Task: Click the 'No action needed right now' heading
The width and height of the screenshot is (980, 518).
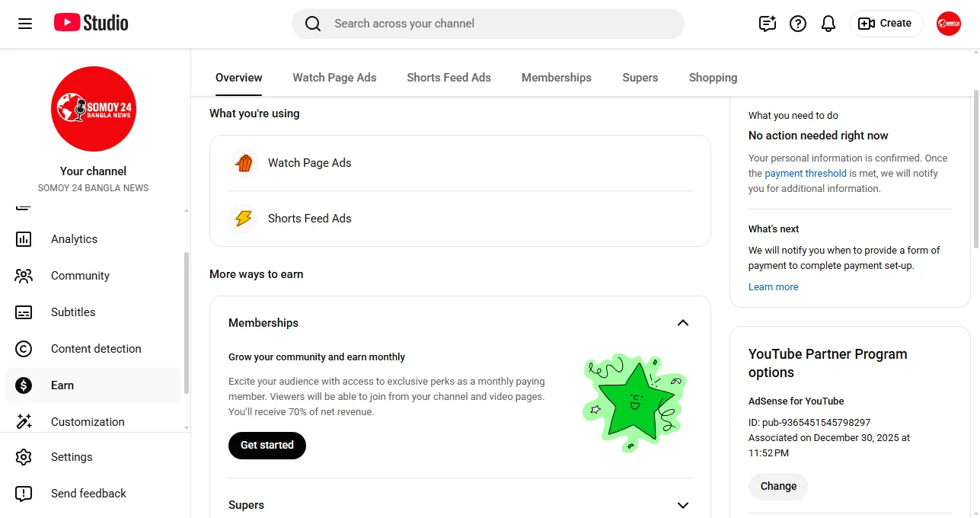Action: coord(819,136)
